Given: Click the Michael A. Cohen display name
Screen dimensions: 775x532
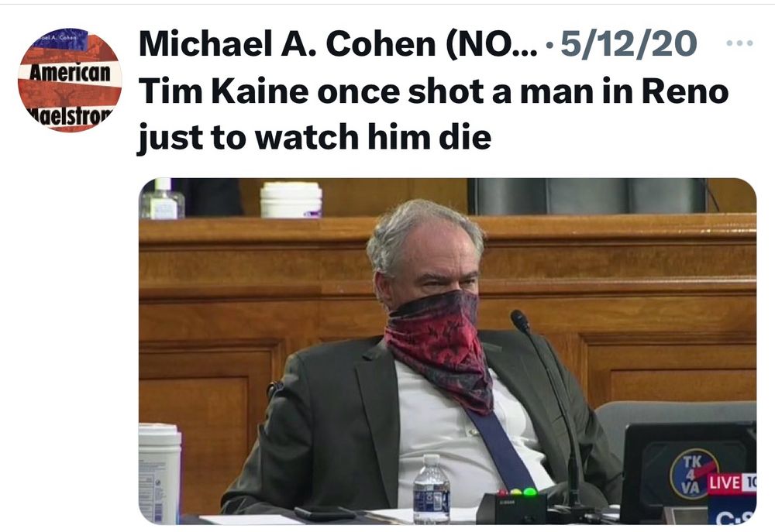Looking at the screenshot, I should click(x=337, y=43).
